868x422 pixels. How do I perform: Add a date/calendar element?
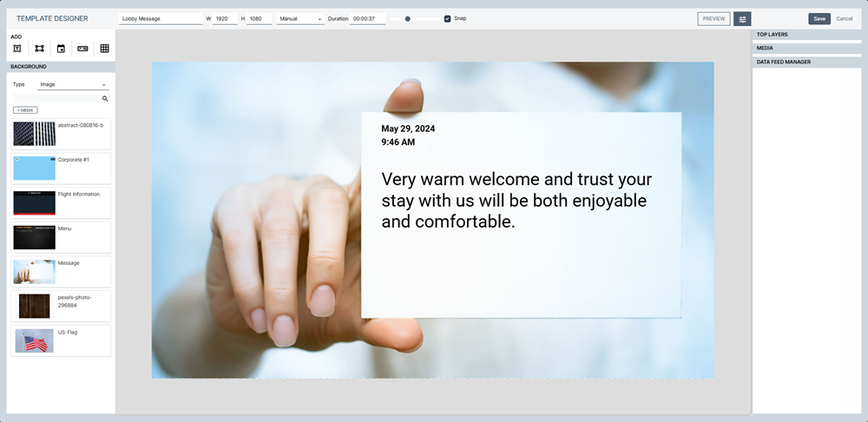[x=61, y=49]
